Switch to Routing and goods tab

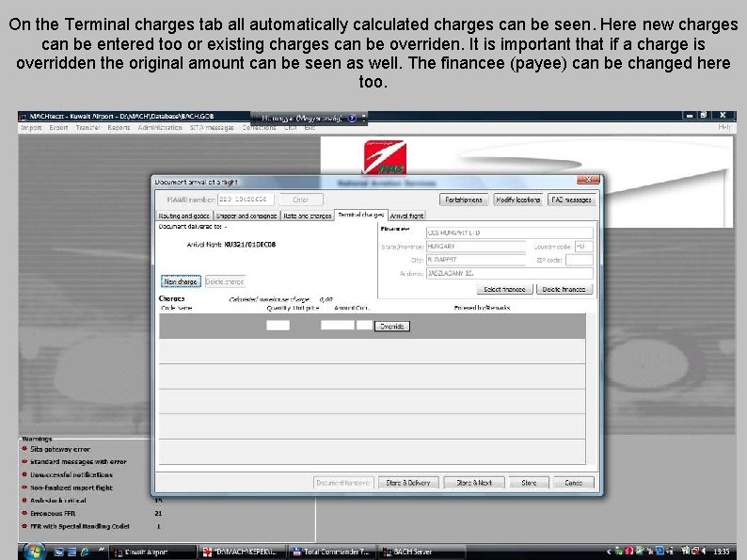pyautogui.click(x=183, y=216)
